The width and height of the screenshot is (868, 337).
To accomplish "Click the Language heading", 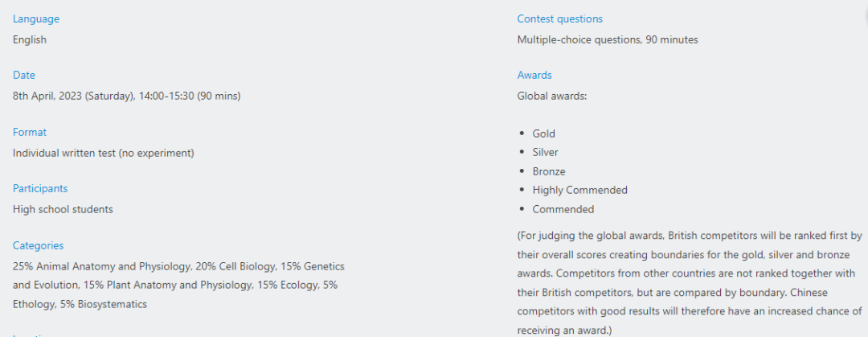I will (36, 18).
